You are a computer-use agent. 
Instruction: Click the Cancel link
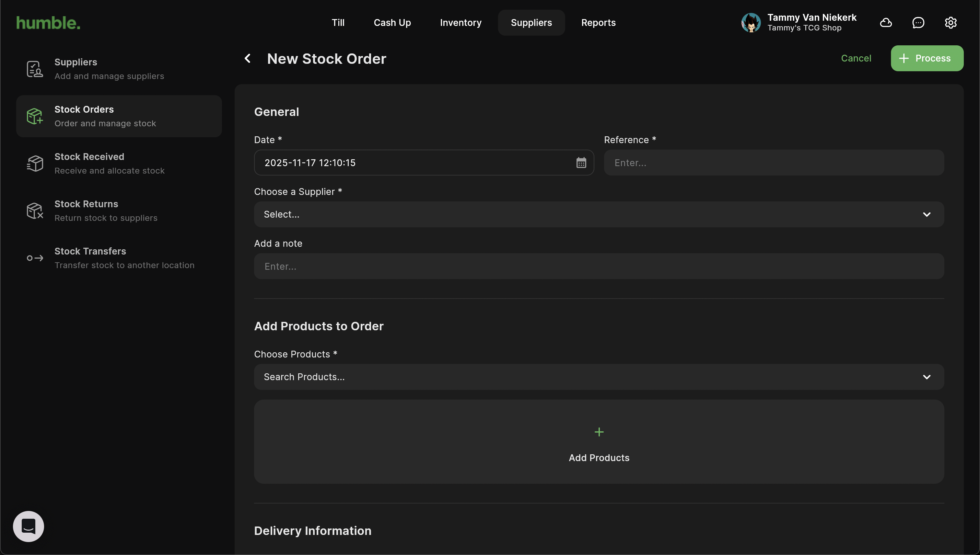click(856, 58)
